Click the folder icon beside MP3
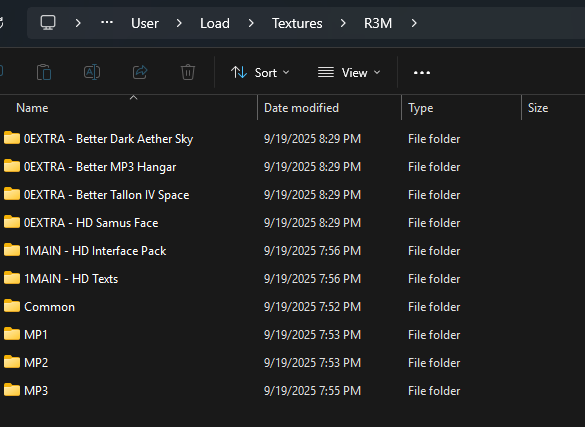The height and width of the screenshot is (427, 585). click(x=12, y=390)
